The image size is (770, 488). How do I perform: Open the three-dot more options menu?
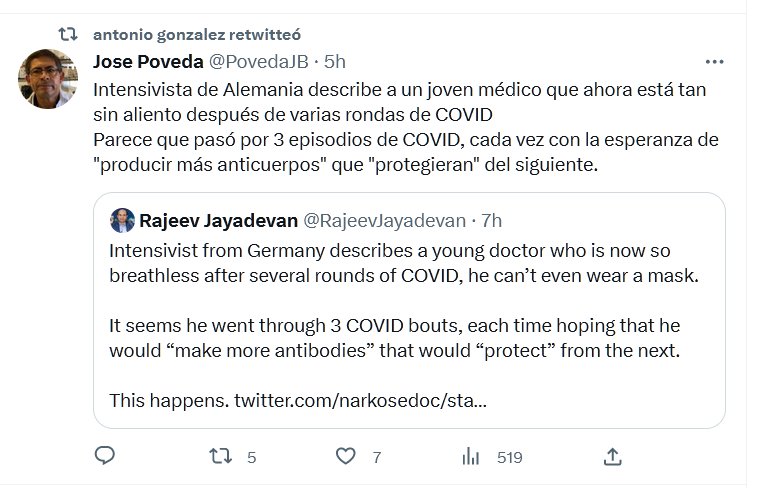(715, 60)
